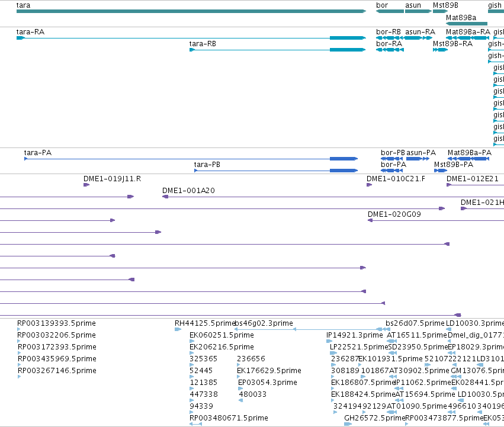Click the AT16511.5prime EST label

tap(417, 335)
